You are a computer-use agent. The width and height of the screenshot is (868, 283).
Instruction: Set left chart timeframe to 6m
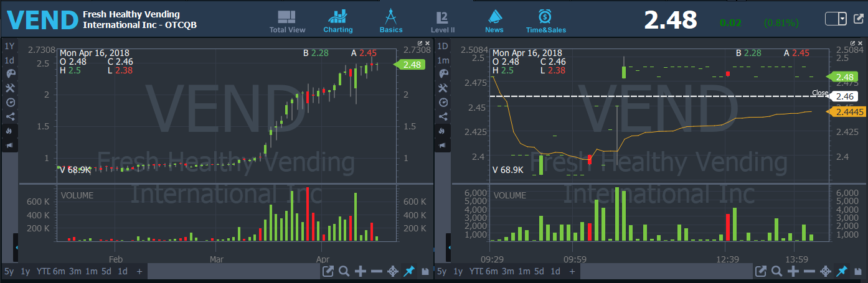(59, 271)
